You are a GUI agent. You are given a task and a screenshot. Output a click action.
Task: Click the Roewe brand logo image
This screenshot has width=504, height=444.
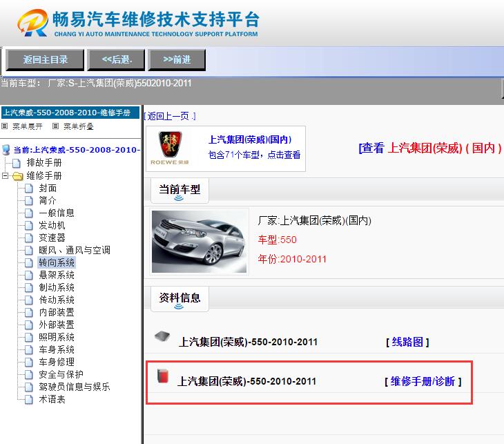[170, 148]
